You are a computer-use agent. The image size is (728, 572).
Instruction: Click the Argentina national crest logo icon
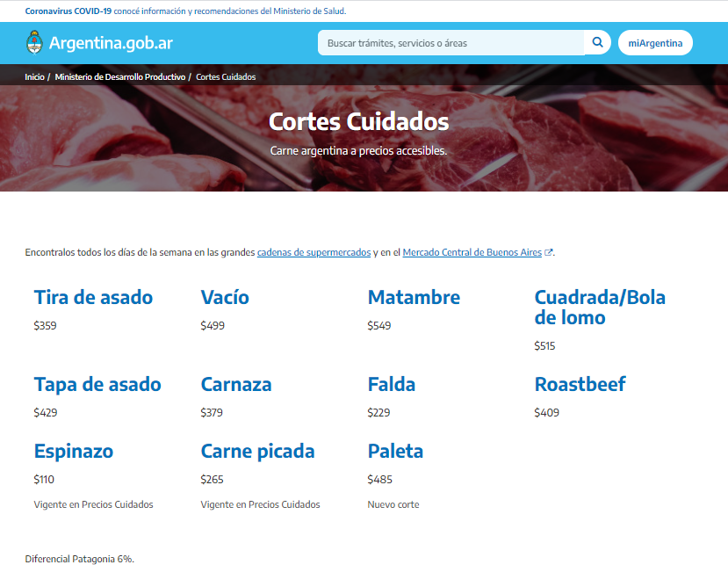[35, 42]
